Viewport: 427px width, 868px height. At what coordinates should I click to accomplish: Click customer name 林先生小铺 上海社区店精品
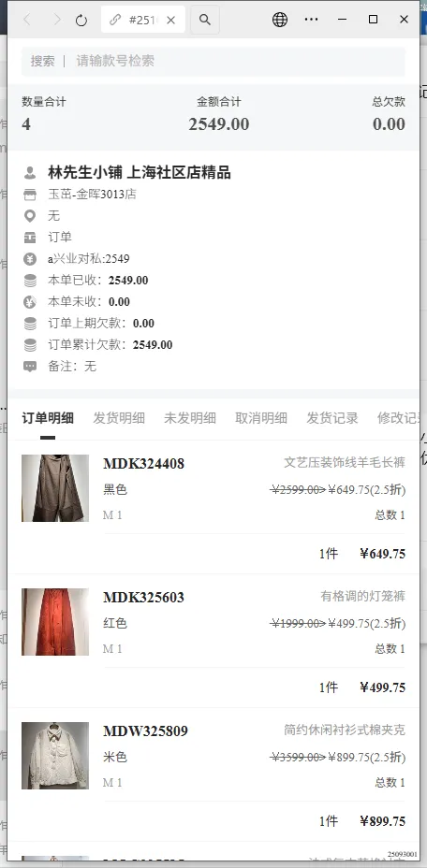[x=140, y=173]
